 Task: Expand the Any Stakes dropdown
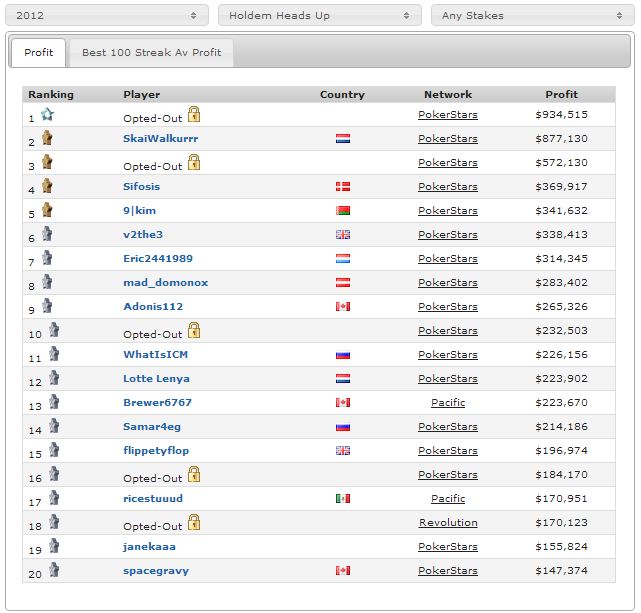point(533,16)
